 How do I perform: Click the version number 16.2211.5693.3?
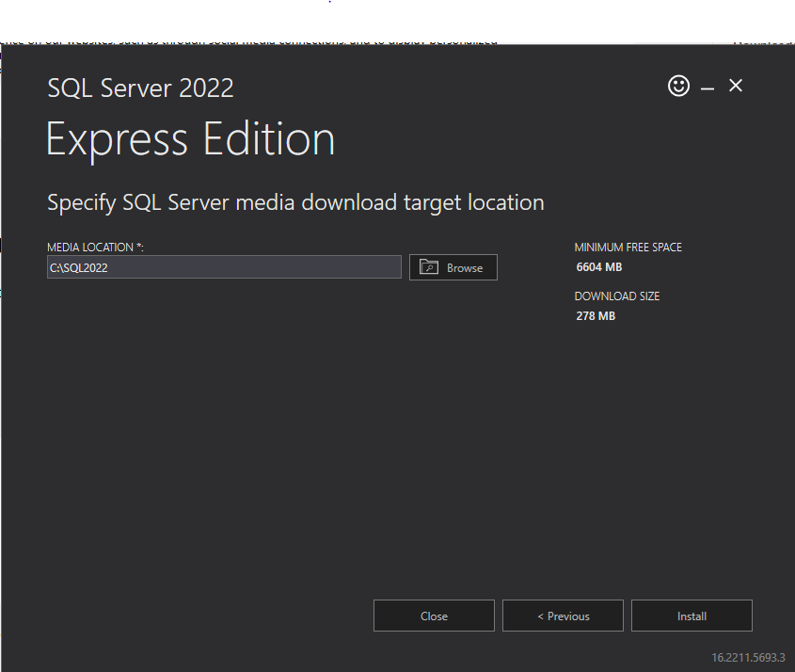(748, 657)
